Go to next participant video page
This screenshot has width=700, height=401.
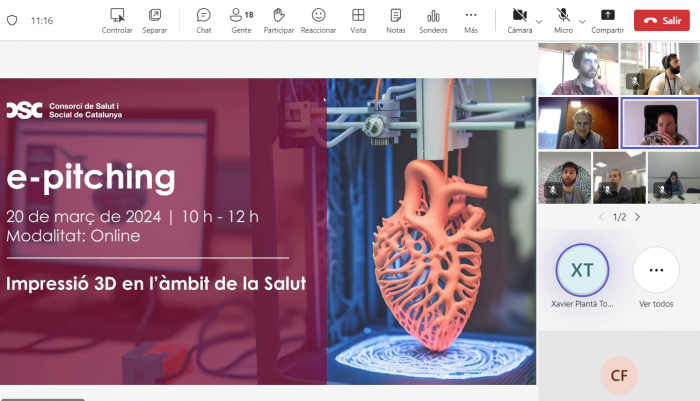click(638, 217)
